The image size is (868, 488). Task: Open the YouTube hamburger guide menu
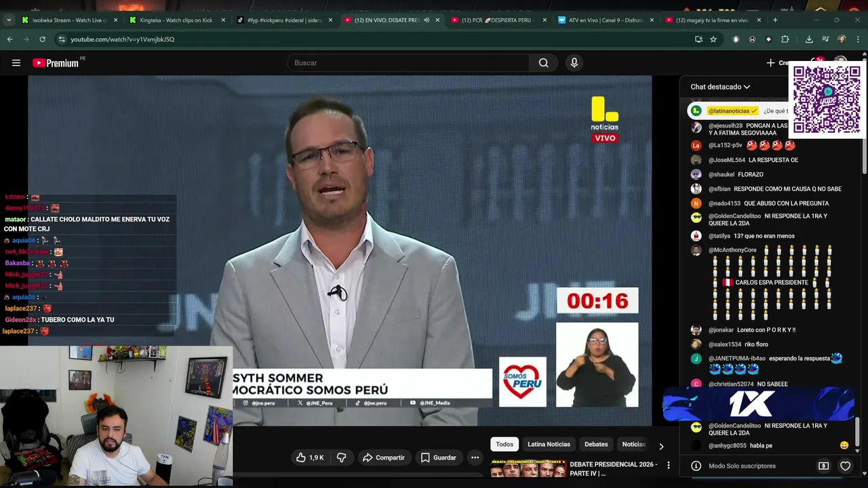pos(16,63)
